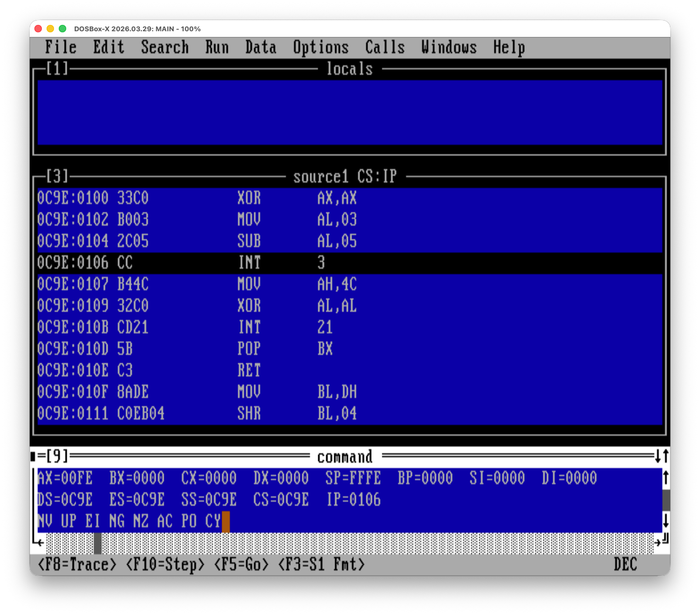Select the source1 CS:IP window title
700x615 pixels.
(345, 176)
